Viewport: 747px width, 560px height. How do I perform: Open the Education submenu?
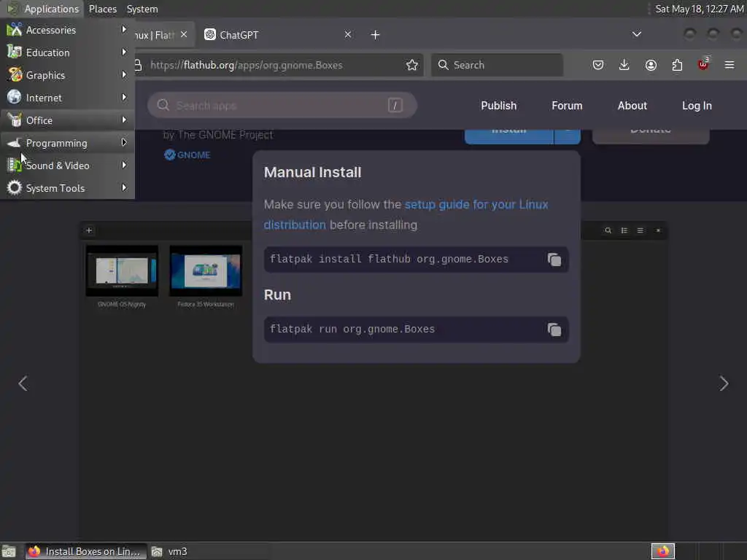(x=67, y=52)
